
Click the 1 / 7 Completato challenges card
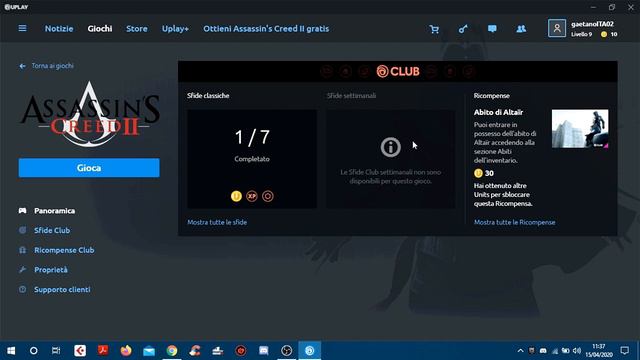coord(252,159)
